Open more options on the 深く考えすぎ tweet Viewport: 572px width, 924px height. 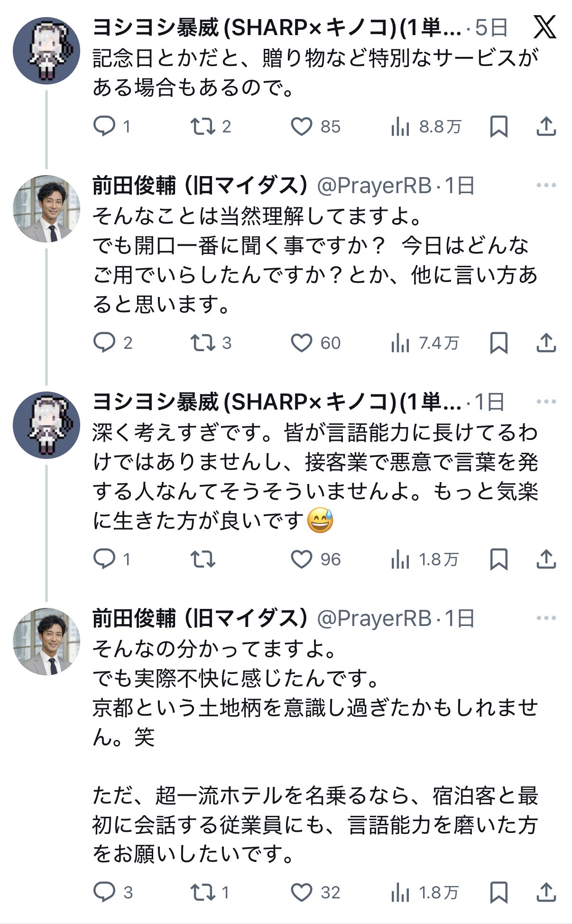pyautogui.click(x=546, y=401)
